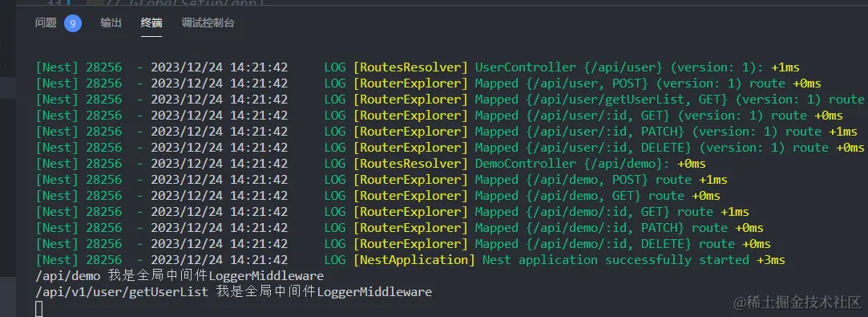
Task: Click the Nest application successfully started line
Action: coord(410,260)
